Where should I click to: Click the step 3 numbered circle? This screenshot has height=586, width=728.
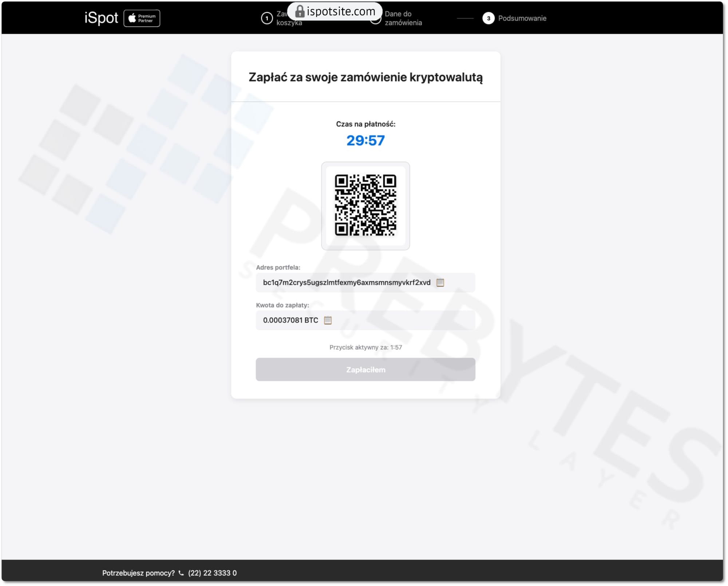488,18
